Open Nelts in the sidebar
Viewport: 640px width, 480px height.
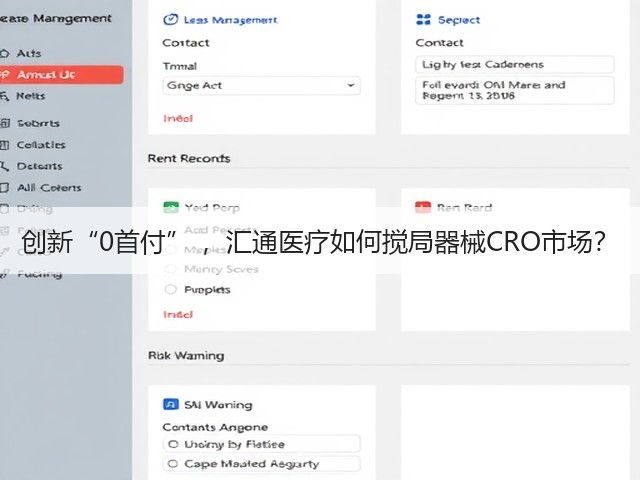31,96
